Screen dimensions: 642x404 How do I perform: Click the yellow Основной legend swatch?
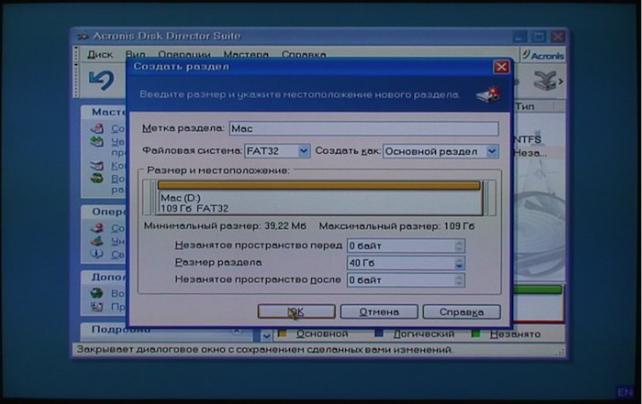(282, 334)
